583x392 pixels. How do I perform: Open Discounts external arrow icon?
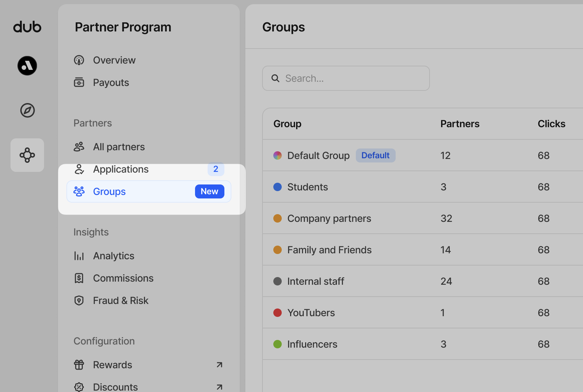(219, 387)
